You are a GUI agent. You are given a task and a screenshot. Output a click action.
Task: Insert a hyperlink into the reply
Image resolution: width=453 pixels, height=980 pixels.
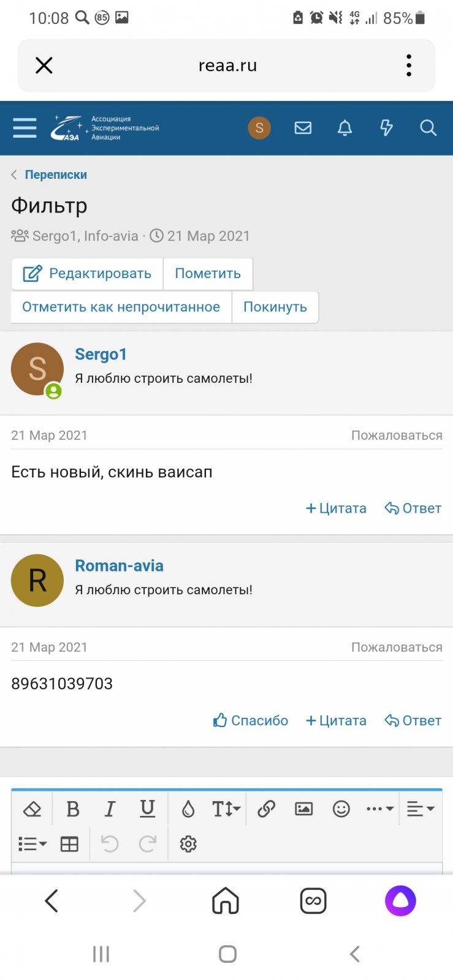[266, 809]
